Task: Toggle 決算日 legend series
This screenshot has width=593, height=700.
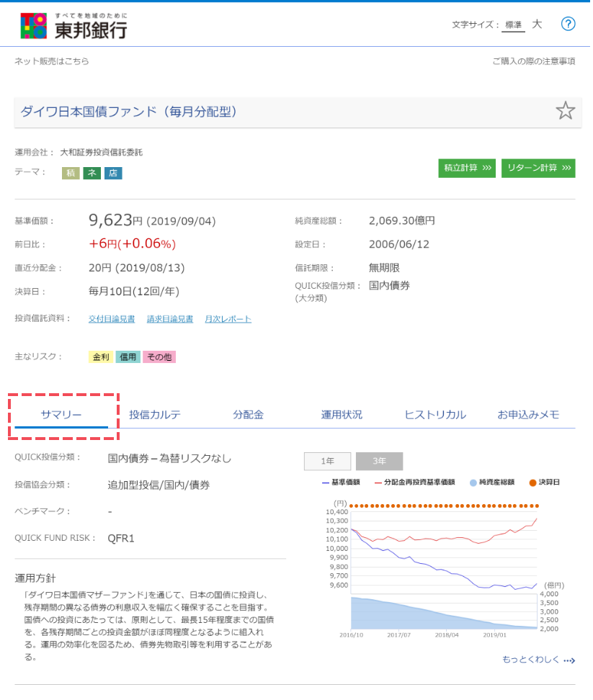Action: 544,482
